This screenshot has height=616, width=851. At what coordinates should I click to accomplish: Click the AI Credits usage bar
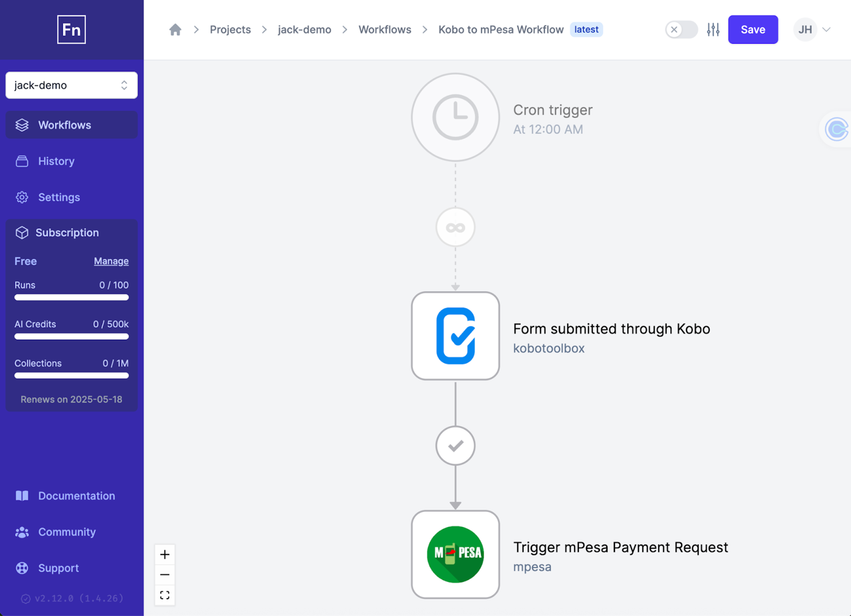click(71, 336)
